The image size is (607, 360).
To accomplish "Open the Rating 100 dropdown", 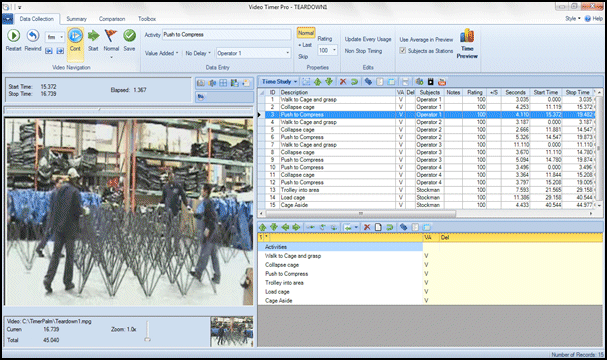I will pyautogui.click(x=328, y=50).
